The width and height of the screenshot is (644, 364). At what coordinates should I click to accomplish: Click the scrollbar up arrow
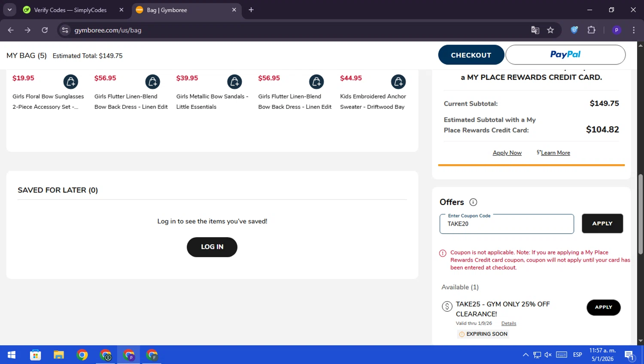(641, 45)
